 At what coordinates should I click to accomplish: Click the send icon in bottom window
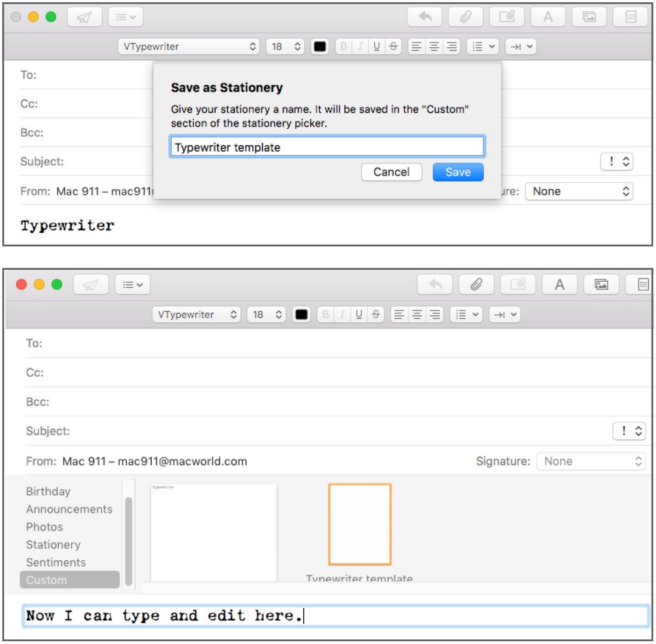(91, 285)
